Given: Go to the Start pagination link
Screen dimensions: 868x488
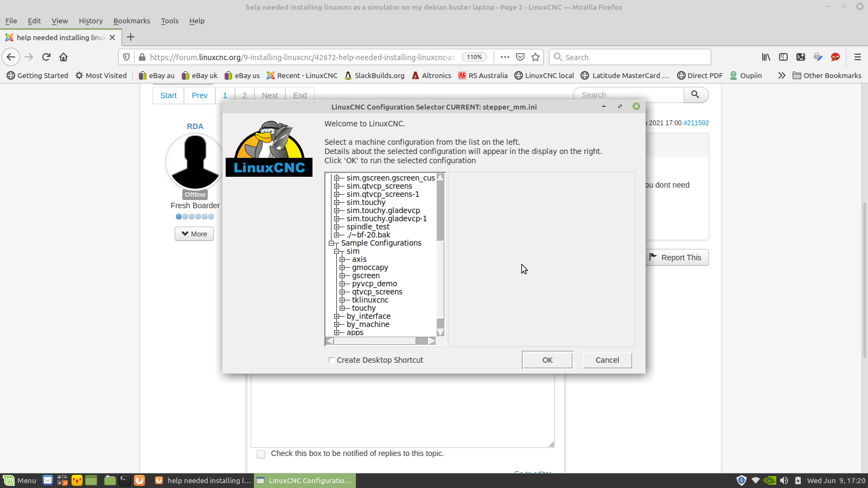Looking at the screenshot, I should [168, 95].
